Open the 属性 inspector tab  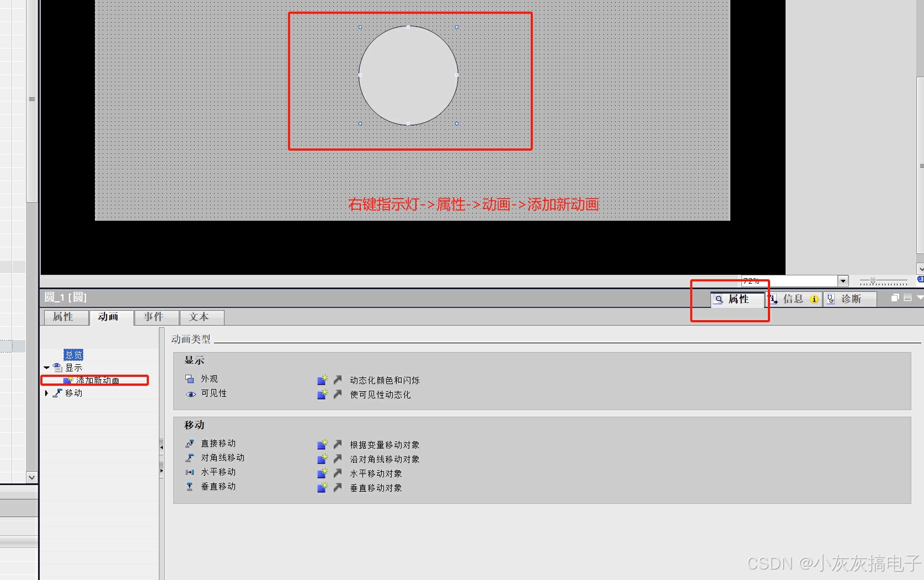[738, 299]
